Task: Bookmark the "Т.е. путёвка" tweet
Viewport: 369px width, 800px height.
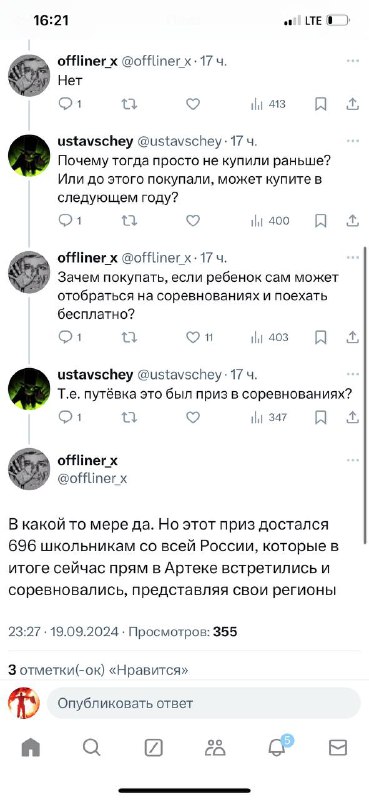Action: pyautogui.click(x=321, y=417)
